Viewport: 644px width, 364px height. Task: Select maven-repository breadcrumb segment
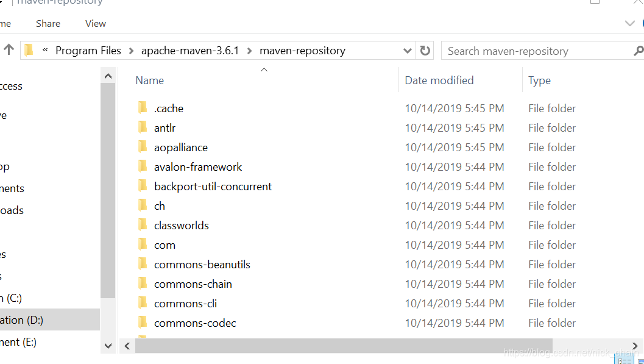303,51
